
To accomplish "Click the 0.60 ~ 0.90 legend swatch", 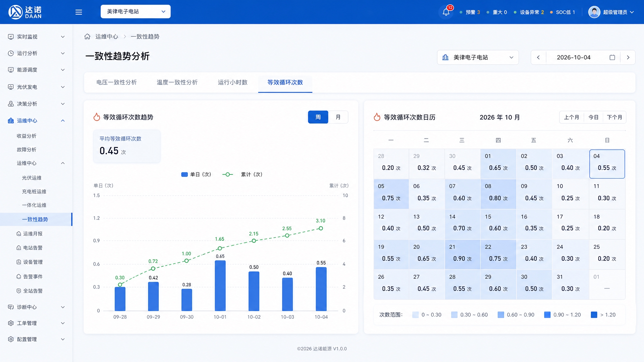I will coord(501,315).
